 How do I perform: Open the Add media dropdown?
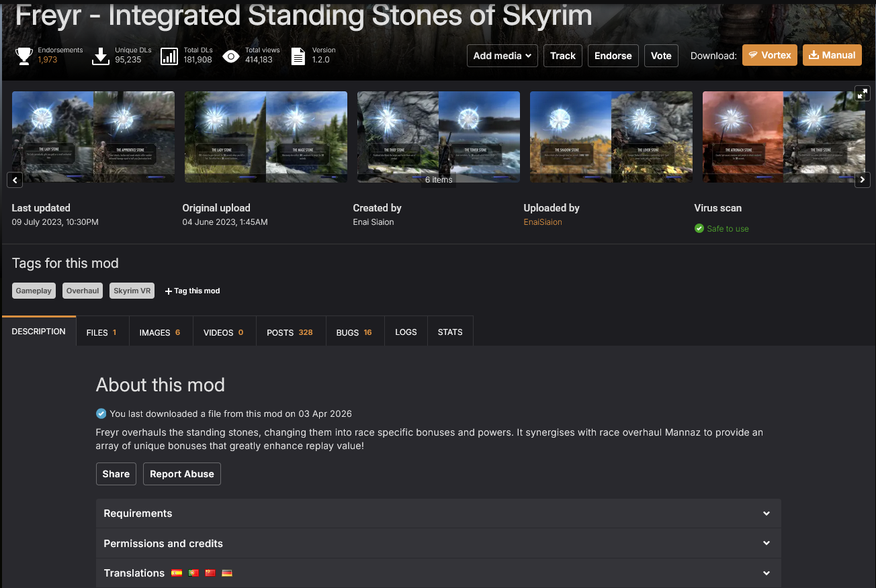pyautogui.click(x=502, y=56)
